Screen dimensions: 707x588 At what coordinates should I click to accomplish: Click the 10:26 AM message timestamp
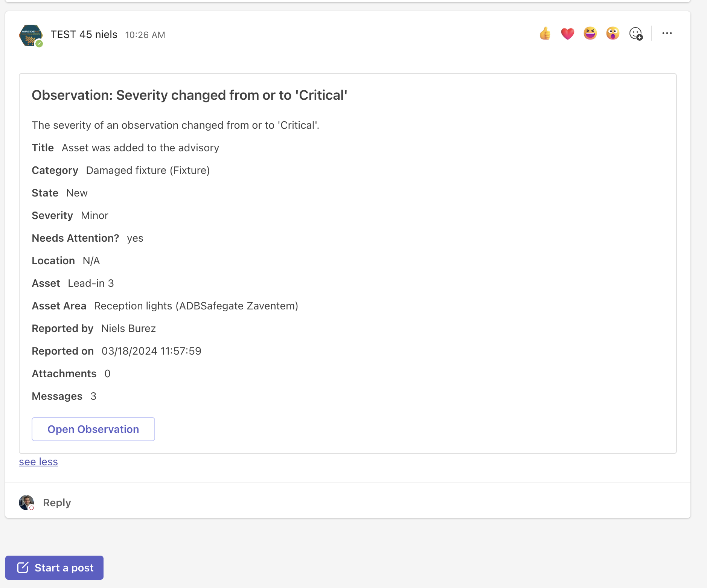(x=145, y=35)
